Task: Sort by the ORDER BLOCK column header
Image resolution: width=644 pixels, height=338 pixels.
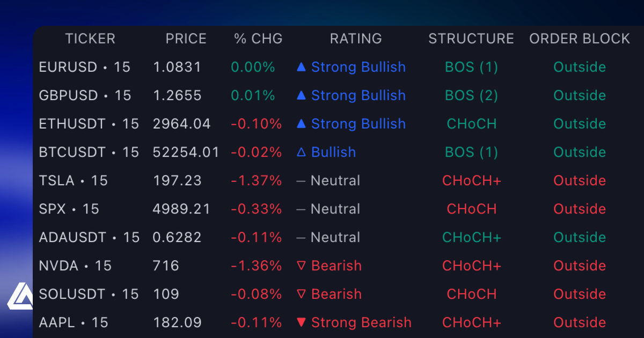Action: coord(579,38)
